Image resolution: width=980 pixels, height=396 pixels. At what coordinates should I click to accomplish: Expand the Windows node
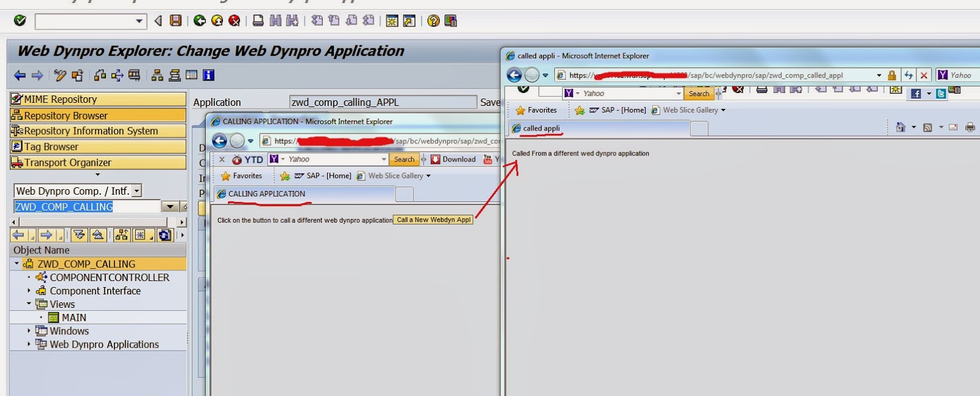29,331
